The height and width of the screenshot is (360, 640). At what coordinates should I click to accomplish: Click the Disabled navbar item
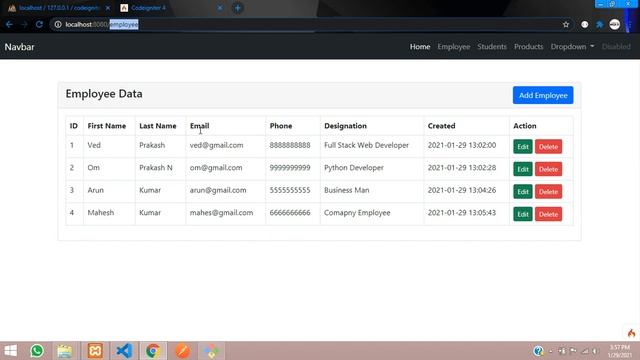click(x=616, y=47)
